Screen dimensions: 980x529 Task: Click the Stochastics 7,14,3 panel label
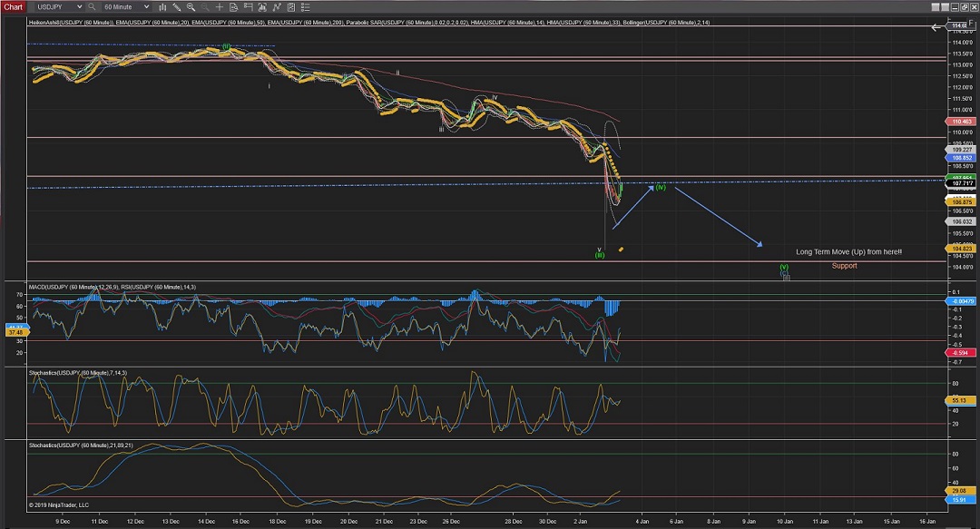click(77, 373)
